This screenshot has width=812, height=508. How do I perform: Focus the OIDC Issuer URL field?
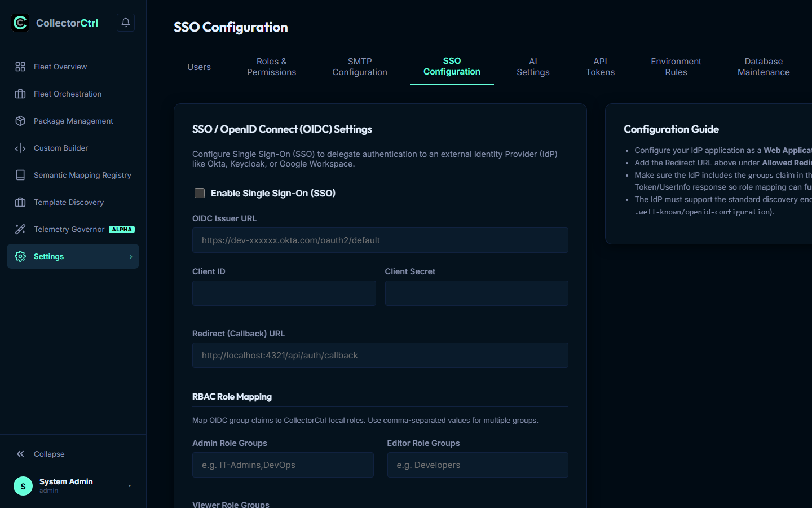pos(380,240)
